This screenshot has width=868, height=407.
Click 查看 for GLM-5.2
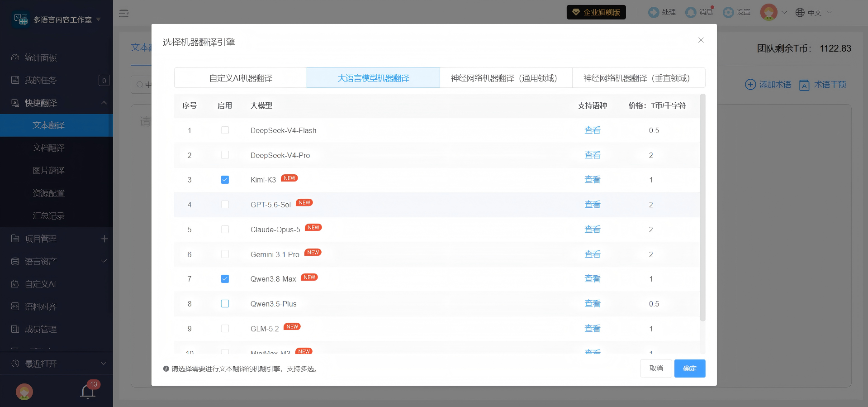coord(593,329)
